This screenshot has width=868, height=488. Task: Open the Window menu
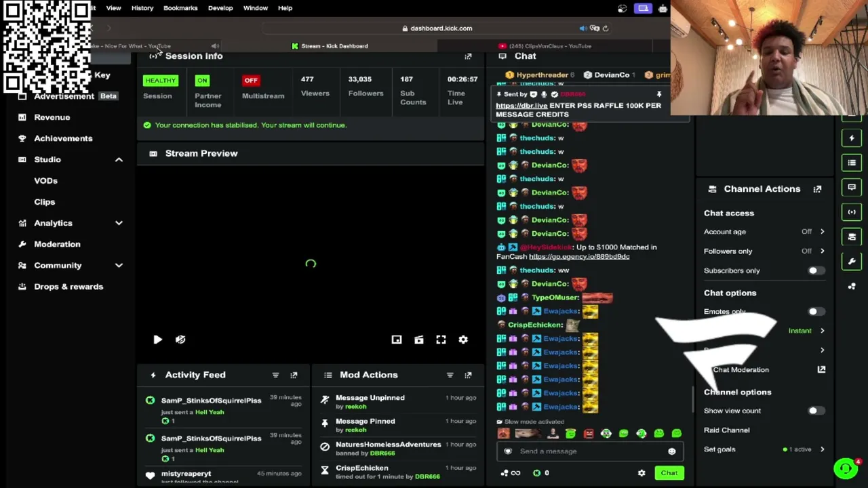256,8
